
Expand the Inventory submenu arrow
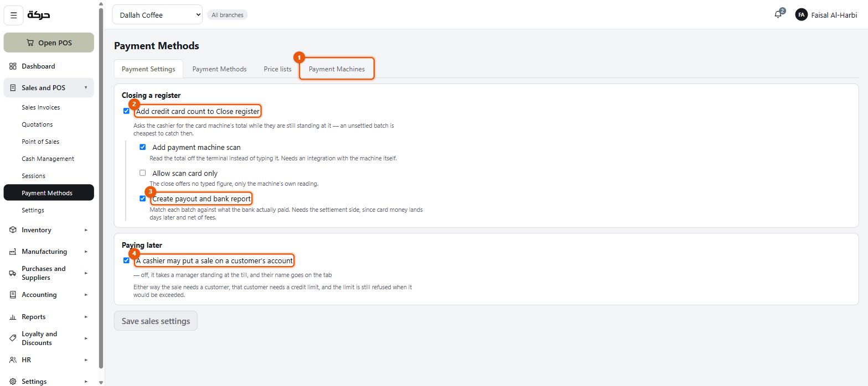[x=86, y=230]
